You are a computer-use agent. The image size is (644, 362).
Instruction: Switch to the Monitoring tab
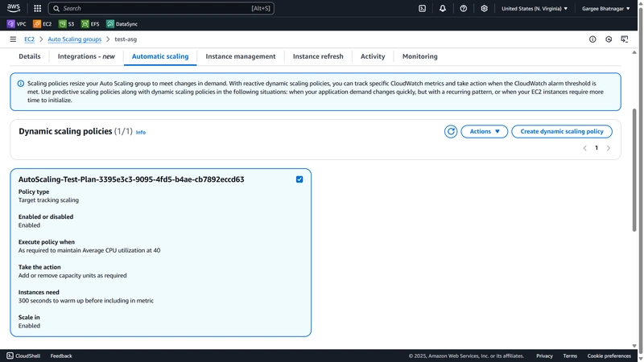pyautogui.click(x=419, y=56)
